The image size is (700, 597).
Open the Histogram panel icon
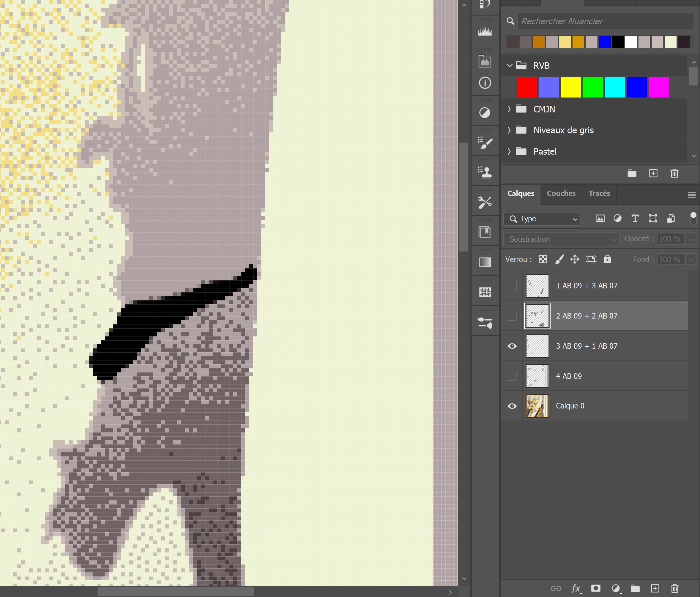coord(485,32)
